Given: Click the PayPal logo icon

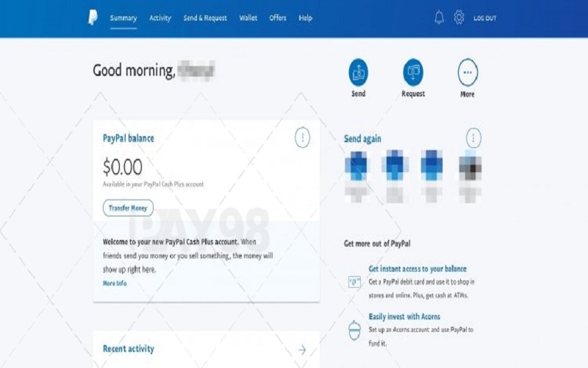Looking at the screenshot, I should point(93,17).
